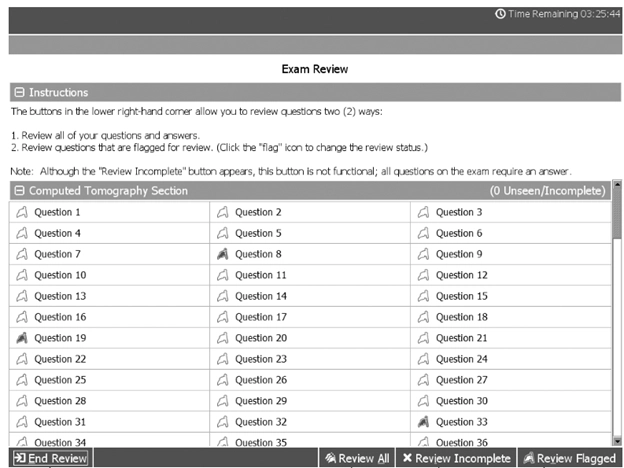
Task: Click the Review Incomplete button
Action: coord(454,459)
